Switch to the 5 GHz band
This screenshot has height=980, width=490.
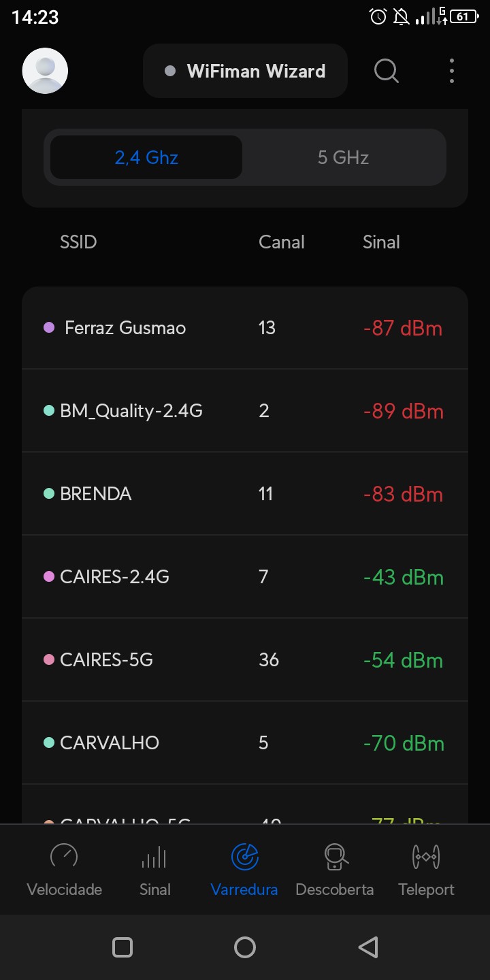click(x=343, y=158)
